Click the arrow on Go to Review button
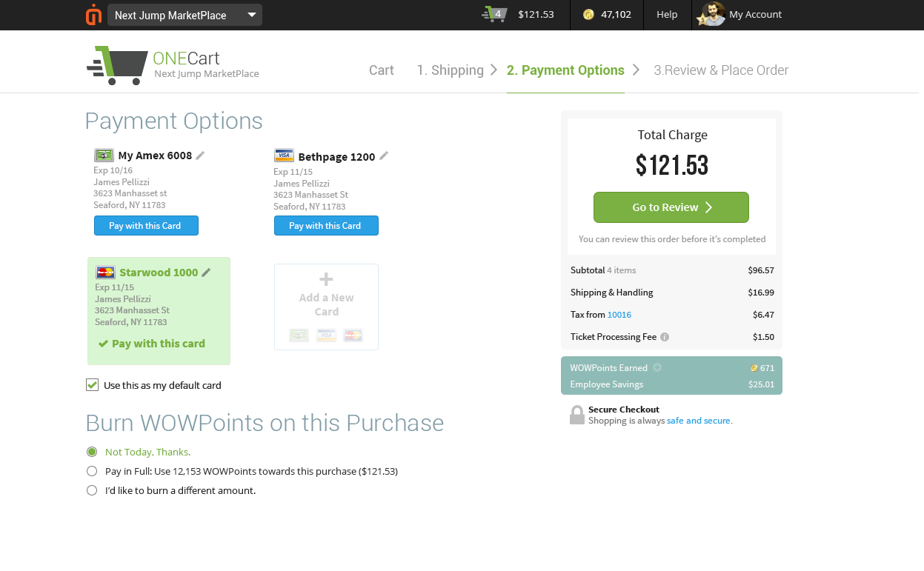 tap(708, 207)
